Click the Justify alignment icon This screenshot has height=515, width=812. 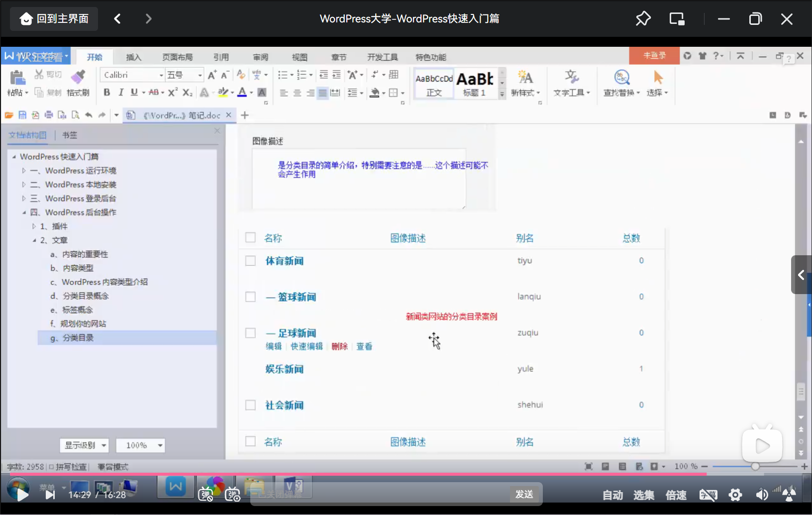click(323, 93)
